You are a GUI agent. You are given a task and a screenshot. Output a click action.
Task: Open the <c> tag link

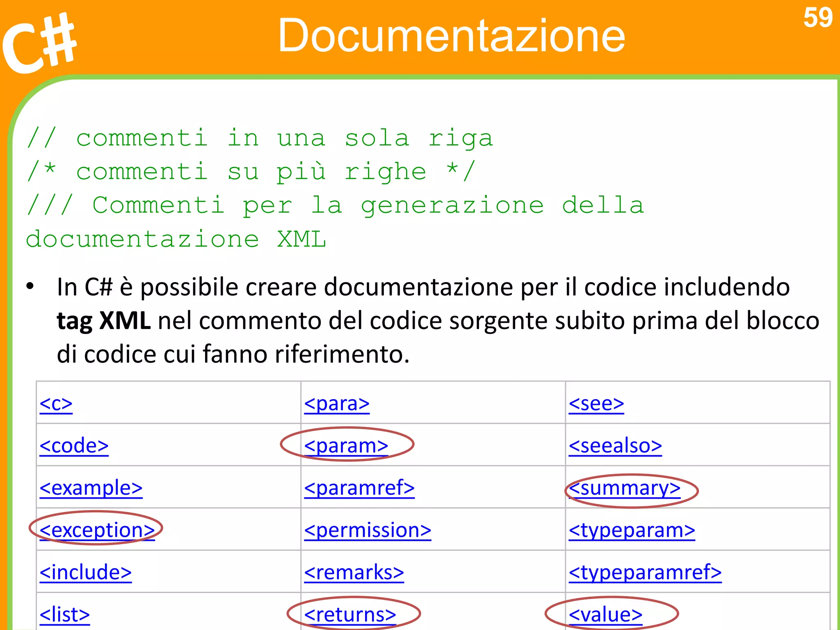56,404
